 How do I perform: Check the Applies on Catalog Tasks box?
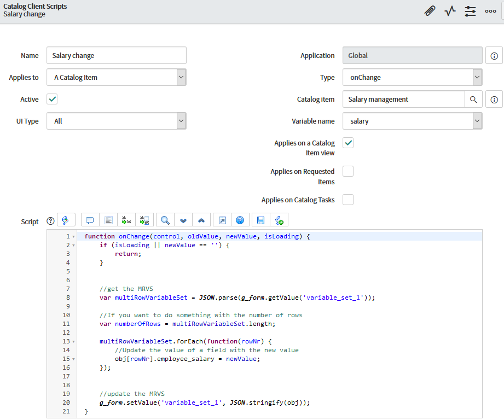[348, 200]
